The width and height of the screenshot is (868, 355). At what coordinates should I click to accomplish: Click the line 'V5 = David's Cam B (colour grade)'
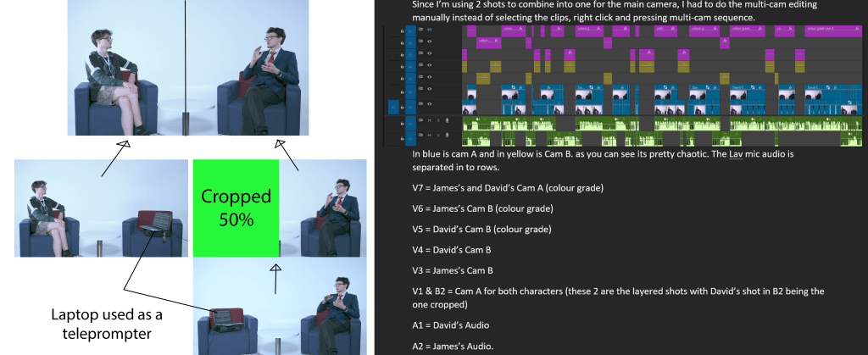(x=481, y=229)
